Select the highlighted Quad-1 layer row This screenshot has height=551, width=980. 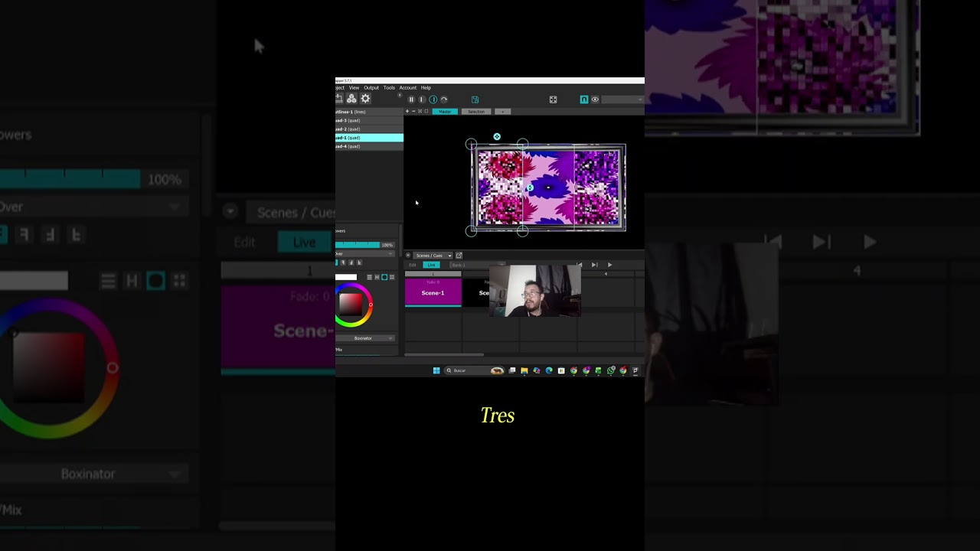369,138
